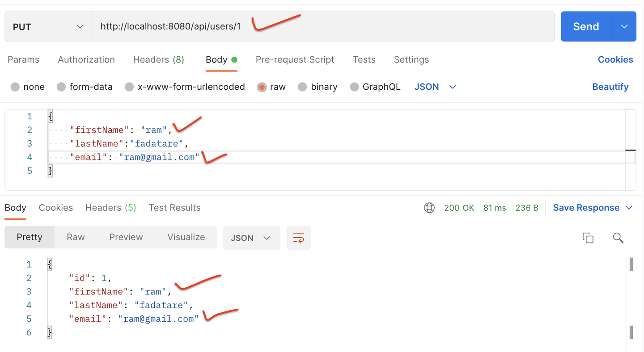Click the copy response icon
Viewport: 644px width, 352px height.
pyautogui.click(x=588, y=238)
